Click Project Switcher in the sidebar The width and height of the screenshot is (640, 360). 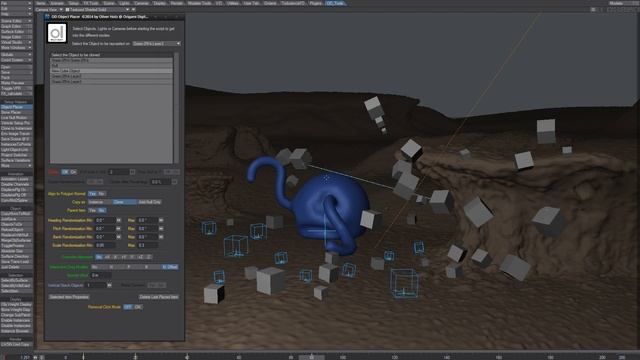click(x=16, y=155)
